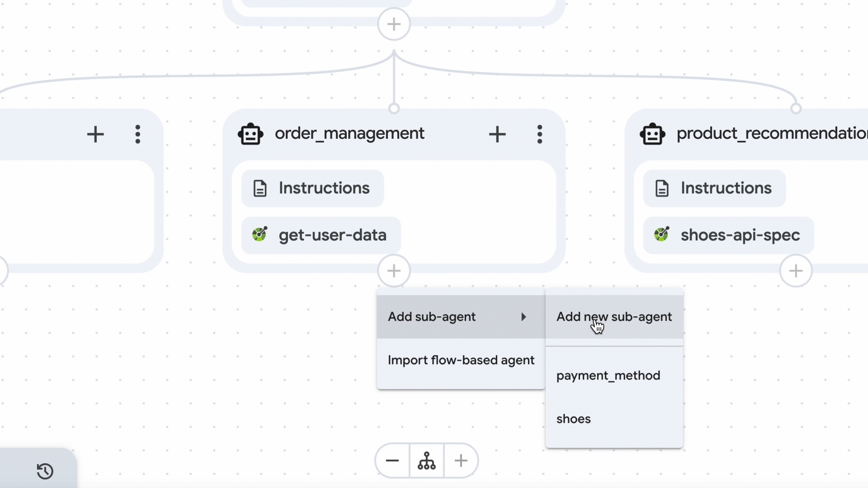Zoom in with the bottom plus button

pyautogui.click(x=461, y=461)
